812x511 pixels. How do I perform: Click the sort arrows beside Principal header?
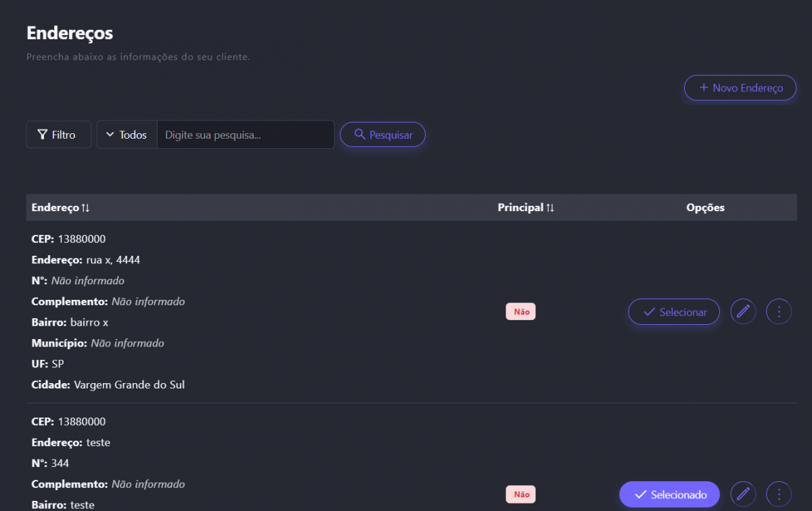(x=550, y=208)
